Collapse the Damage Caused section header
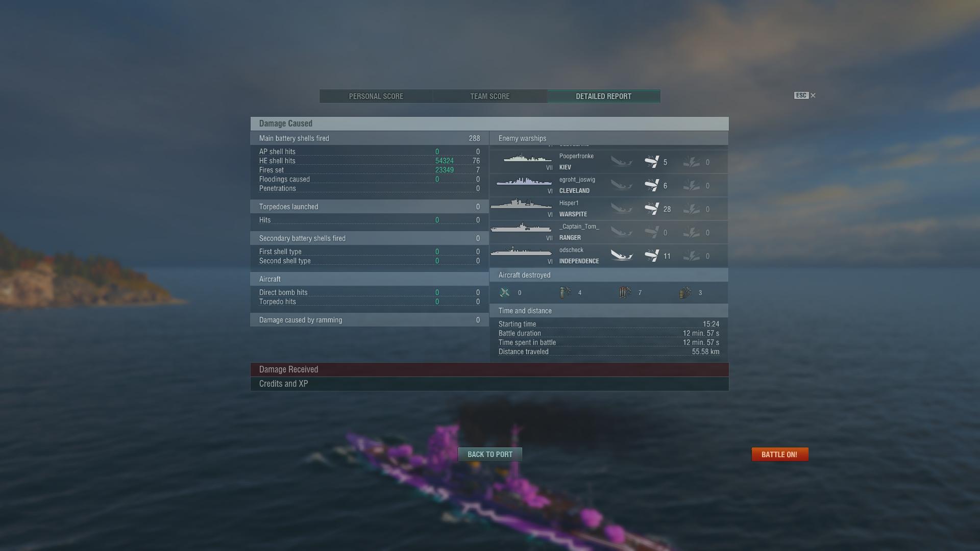Viewport: 980px width, 551px height. [x=489, y=123]
